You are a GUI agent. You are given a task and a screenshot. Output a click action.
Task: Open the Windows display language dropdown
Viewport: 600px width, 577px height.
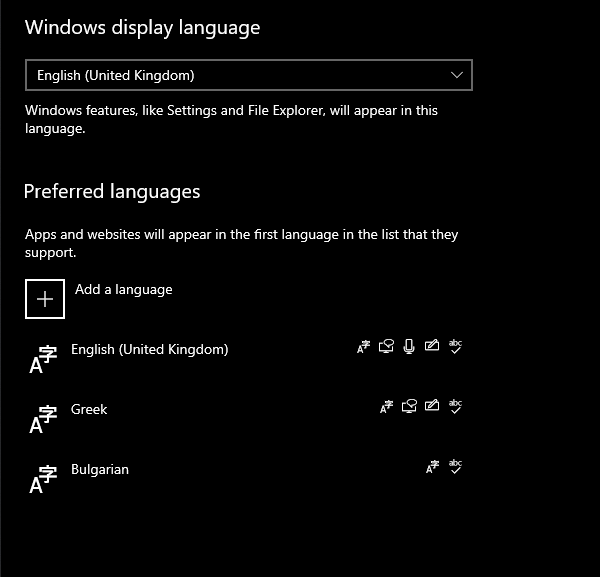248,75
